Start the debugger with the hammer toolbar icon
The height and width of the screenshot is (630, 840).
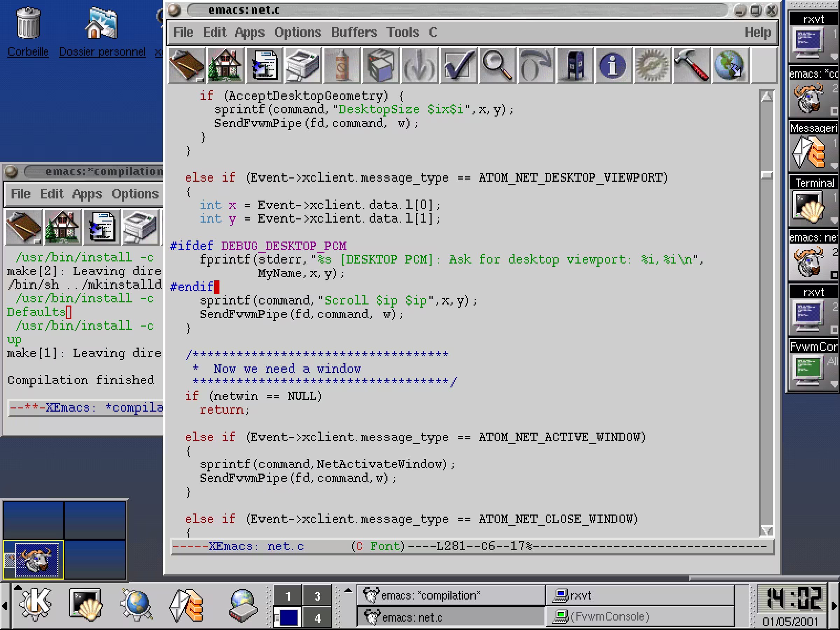point(691,65)
